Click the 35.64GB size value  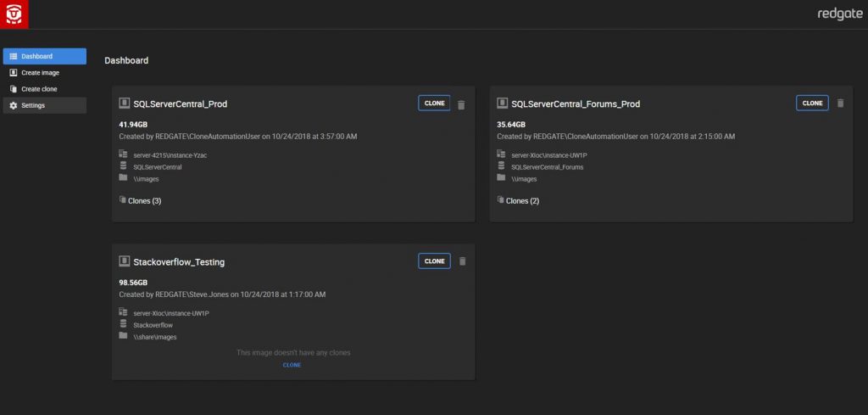pos(511,125)
